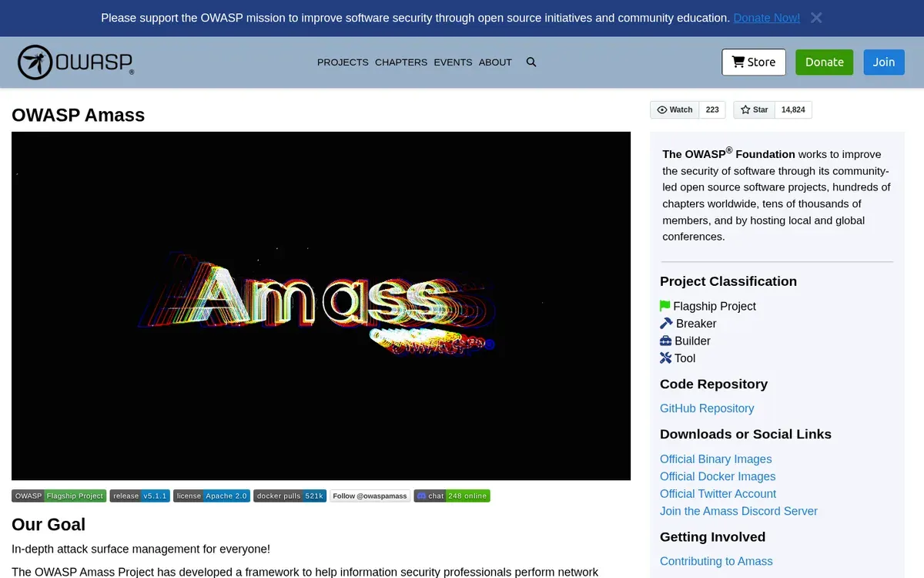
Task: Click the Builder toolbox icon
Action: (x=666, y=341)
